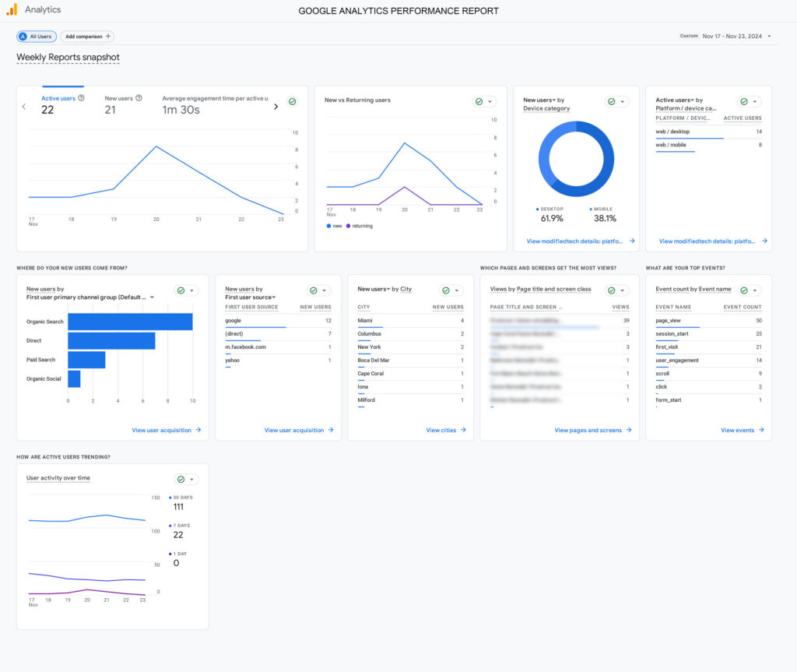The width and height of the screenshot is (797, 672).
Task: Click the user_engagement event row
Action: click(708, 361)
